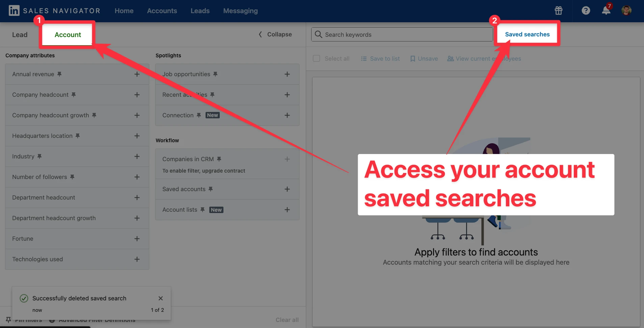
Task: Open the Accounts menu
Action: 162,11
